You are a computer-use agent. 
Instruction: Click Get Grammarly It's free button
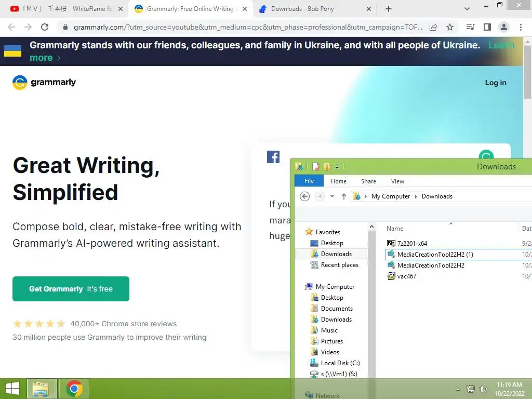[x=71, y=289]
